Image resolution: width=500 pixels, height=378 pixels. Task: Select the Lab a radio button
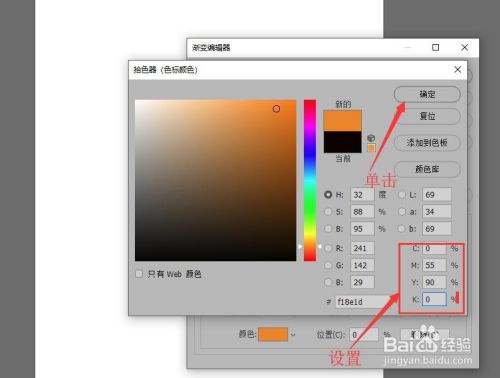pos(402,212)
